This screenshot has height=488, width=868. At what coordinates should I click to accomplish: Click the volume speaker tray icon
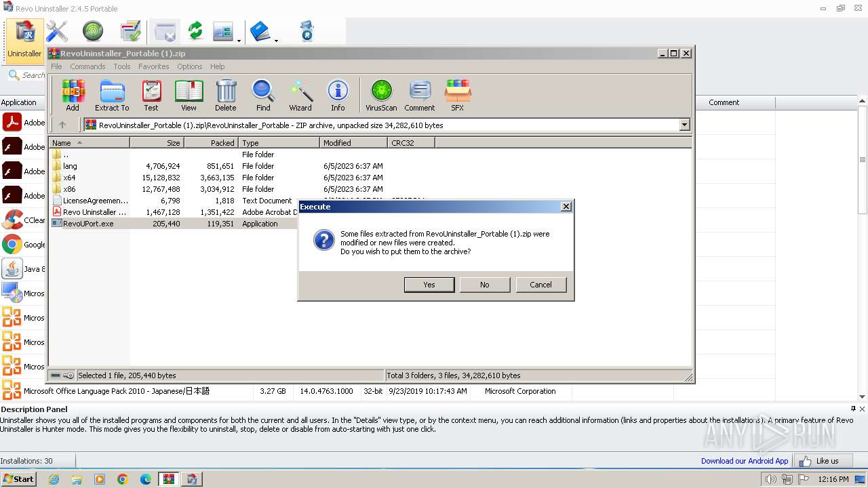click(771, 479)
